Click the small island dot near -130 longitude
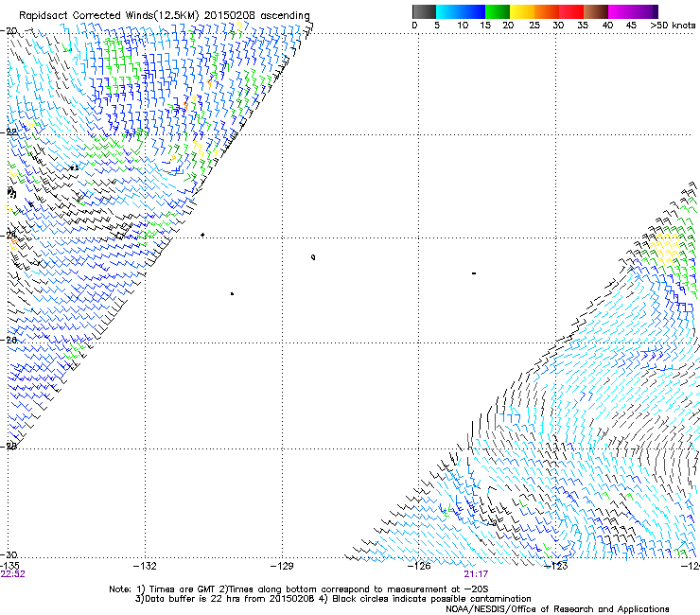 click(x=232, y=294)
